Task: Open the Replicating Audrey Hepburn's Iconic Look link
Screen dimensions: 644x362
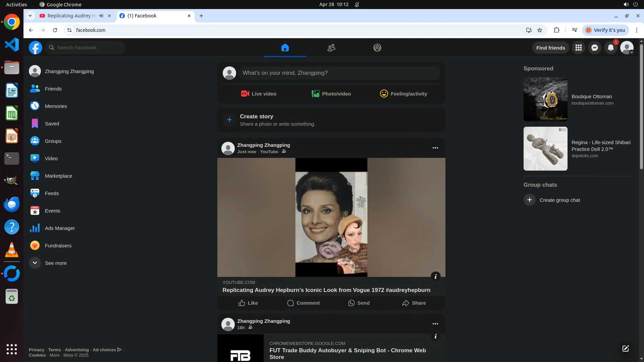Action: pos(326,290)
